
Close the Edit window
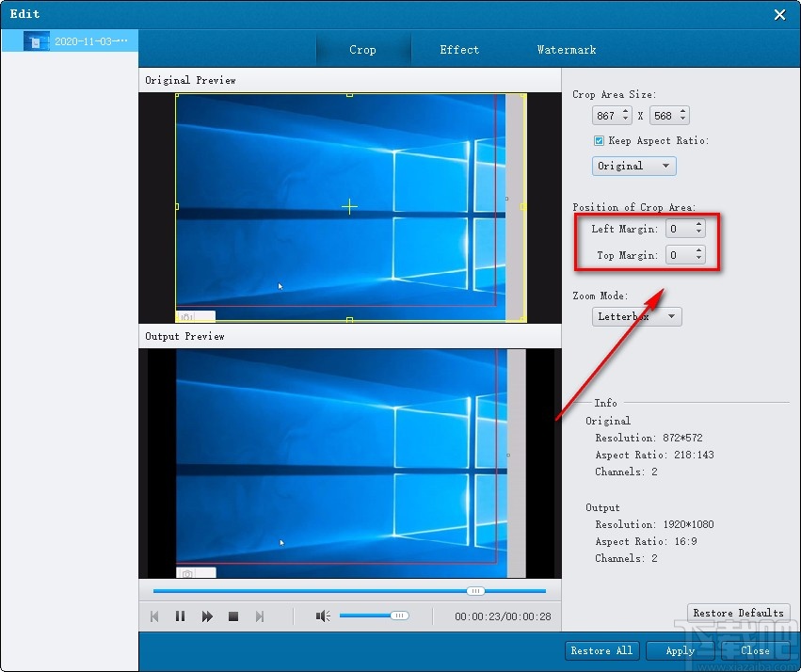(779, 14)
